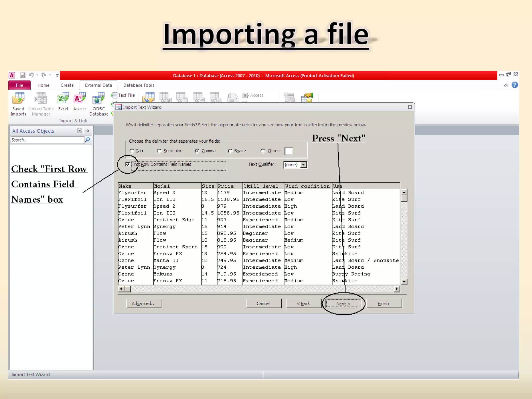Open the Database Tools tab

[139, 85]
